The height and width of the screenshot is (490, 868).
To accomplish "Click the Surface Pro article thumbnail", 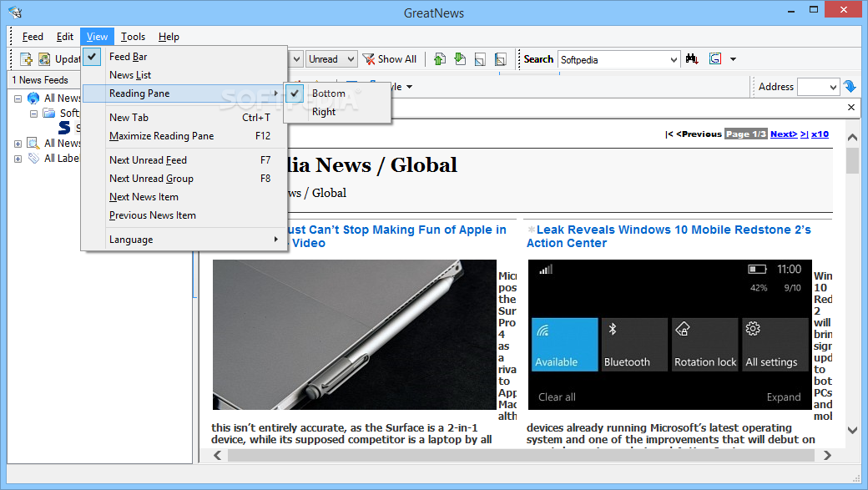I will point(354,335).
